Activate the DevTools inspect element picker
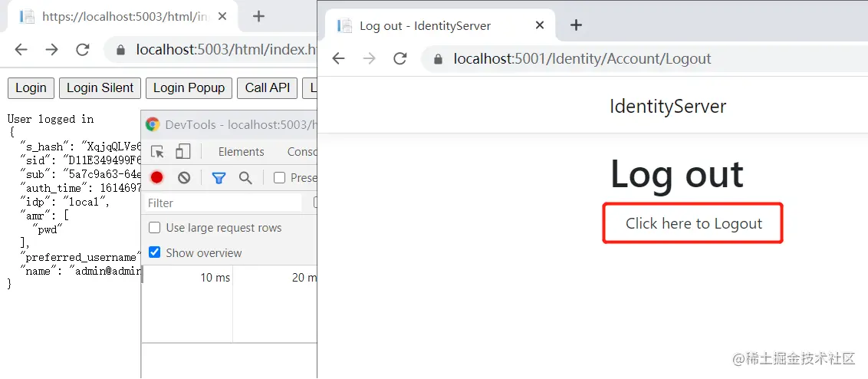Screen dimensions: 868x379 pyautogui.click(x=158, y=152)
